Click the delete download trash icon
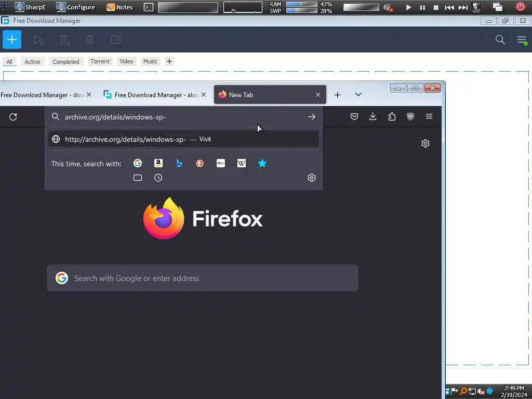This screenshot has width=532, height=399. click(x=90, y=39)
